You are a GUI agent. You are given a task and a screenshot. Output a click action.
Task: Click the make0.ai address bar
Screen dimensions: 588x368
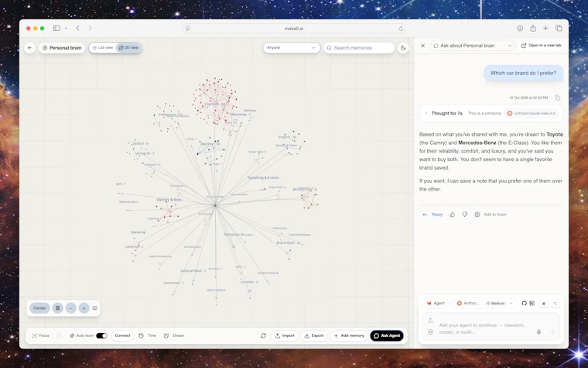point(294,29)
